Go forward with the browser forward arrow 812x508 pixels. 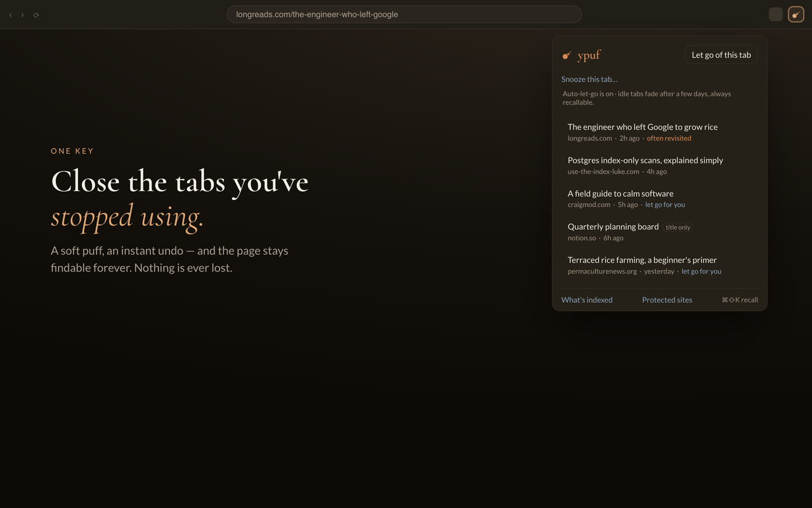(x=23, y=15)
